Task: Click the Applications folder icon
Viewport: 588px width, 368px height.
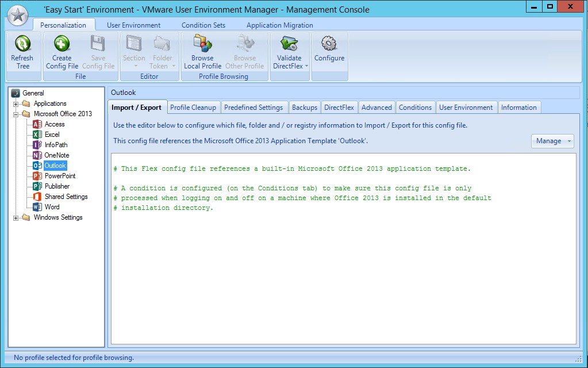Action: (26, 103)
